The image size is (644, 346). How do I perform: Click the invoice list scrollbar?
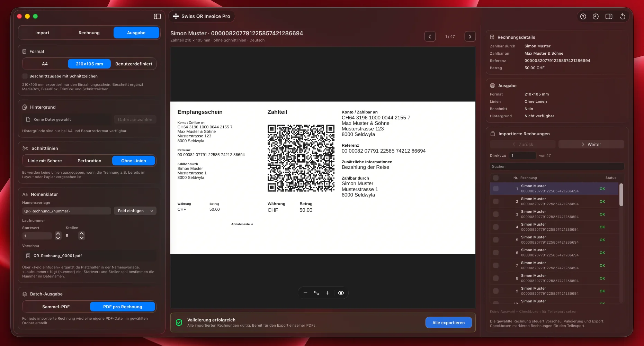(x=621, y=195)
